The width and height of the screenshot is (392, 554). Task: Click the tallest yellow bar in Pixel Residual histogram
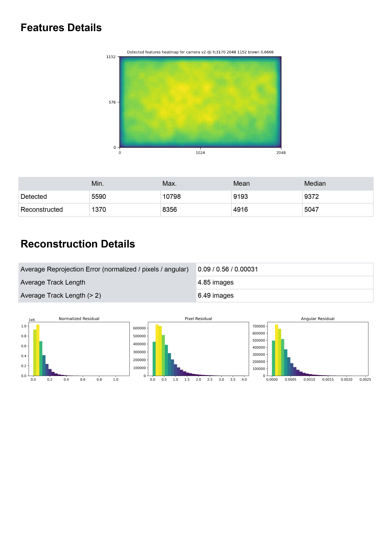pyautogui.click(x=157, y=350)
